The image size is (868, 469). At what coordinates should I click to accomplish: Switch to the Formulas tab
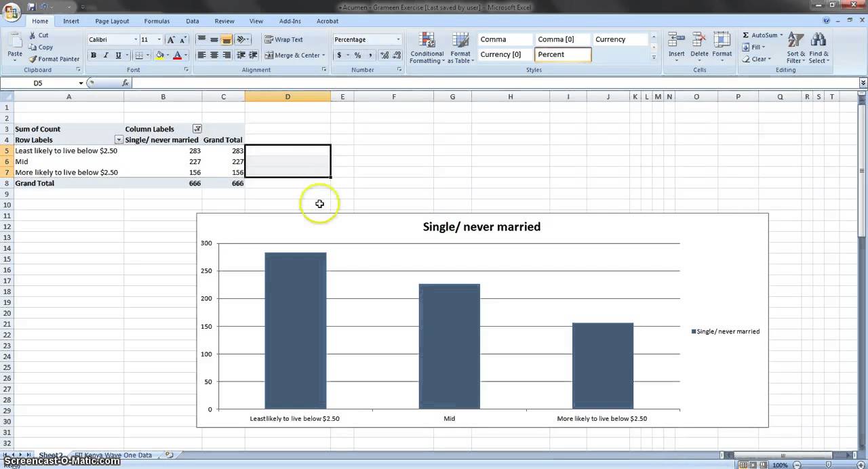click(x=157, y=21)
